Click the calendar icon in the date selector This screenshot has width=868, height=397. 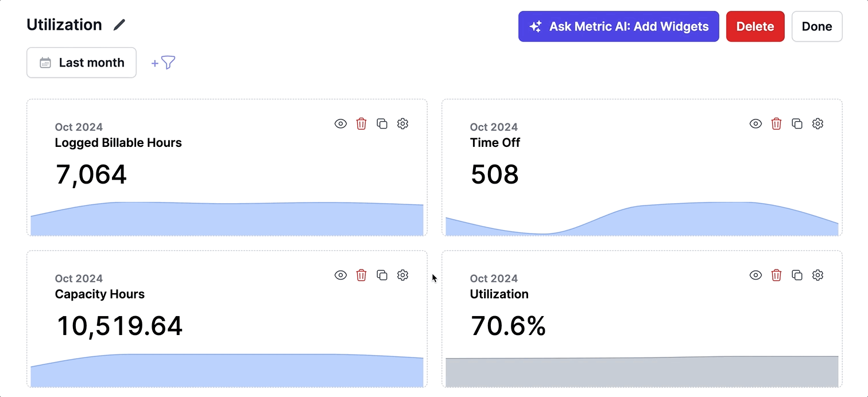click(x=46, y=62)
